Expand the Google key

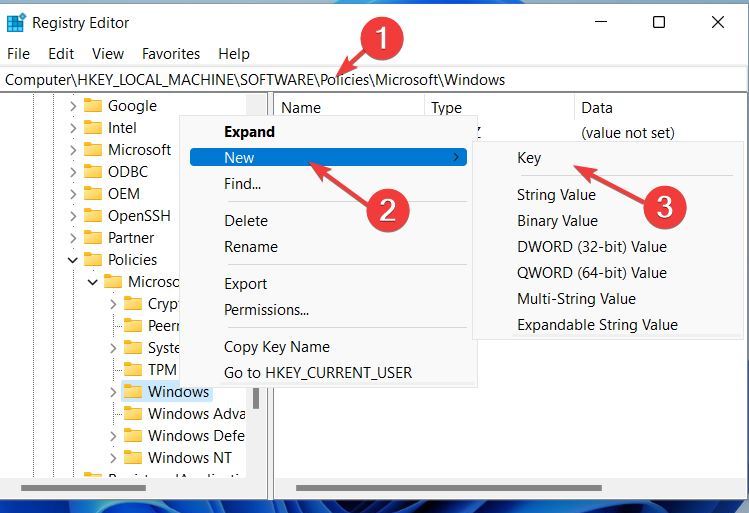point(73,106)
